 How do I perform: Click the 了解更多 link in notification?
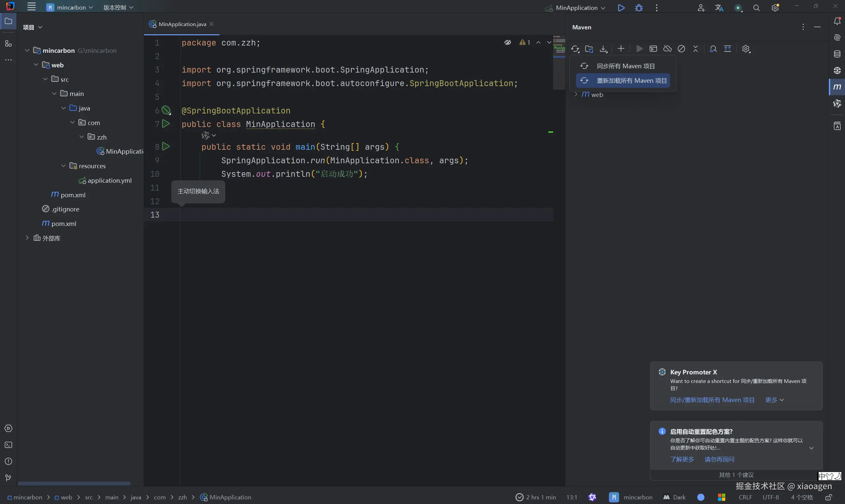point(682,459)
